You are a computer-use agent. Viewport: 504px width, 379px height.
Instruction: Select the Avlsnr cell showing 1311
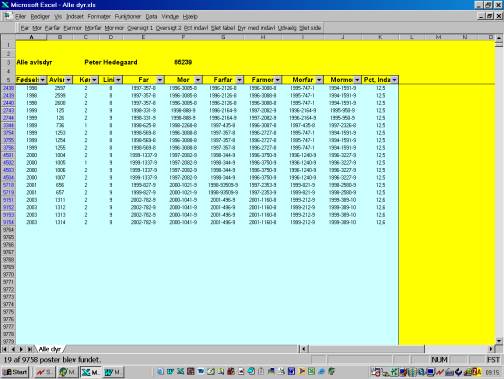60,200
